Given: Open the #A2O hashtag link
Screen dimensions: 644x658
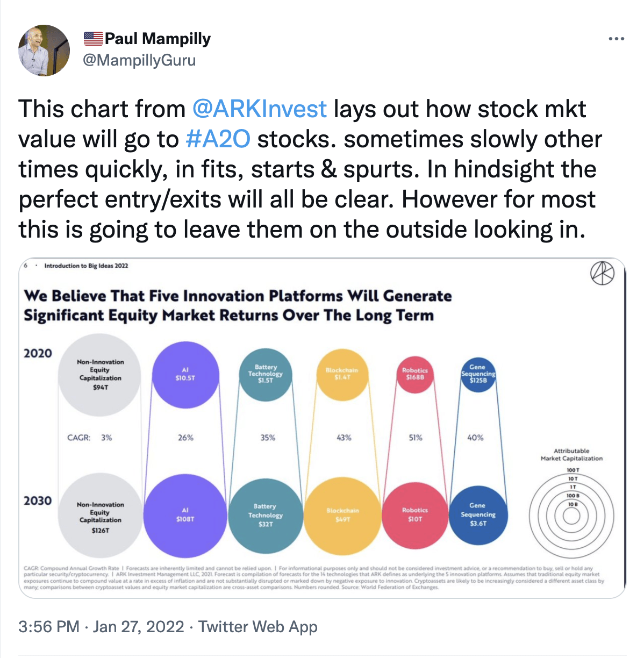Looking at the screenshot, I should (x=218, y=139).
